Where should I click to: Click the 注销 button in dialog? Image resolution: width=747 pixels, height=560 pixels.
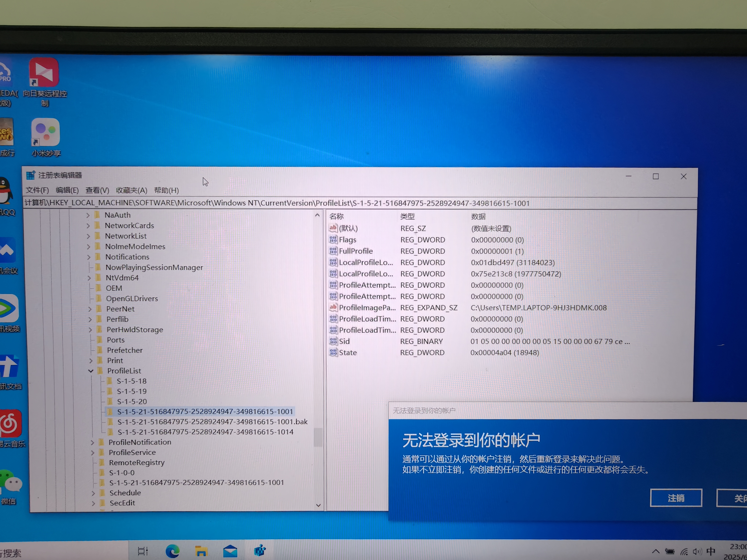676,498
